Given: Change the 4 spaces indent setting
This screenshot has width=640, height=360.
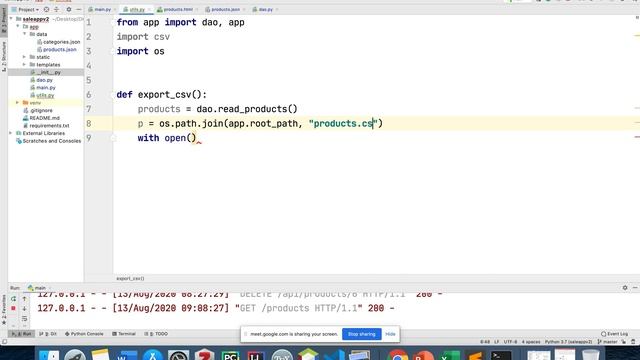Looking at the screenshot, I should (x=531, y=342).
